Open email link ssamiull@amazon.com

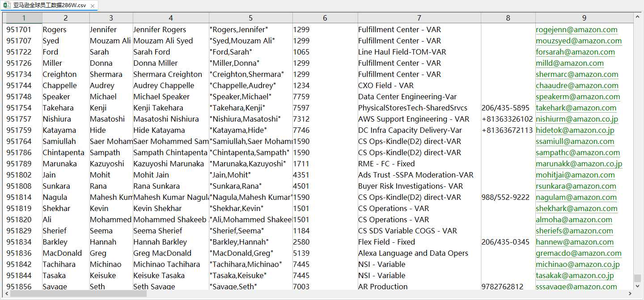click(575, 141)
